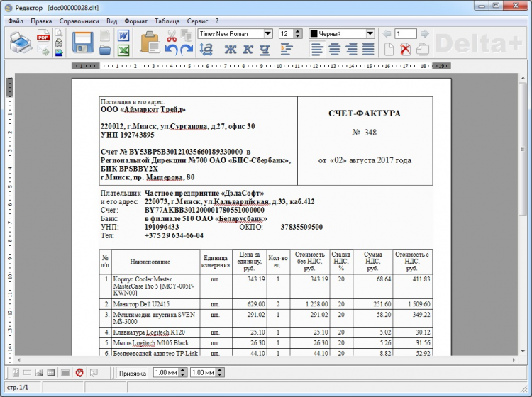
Task: Click the page number input field
Action: (406, 33)
